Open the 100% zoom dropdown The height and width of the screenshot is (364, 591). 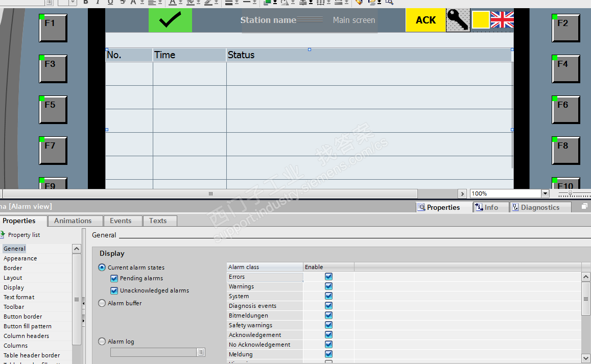(545, 193)
